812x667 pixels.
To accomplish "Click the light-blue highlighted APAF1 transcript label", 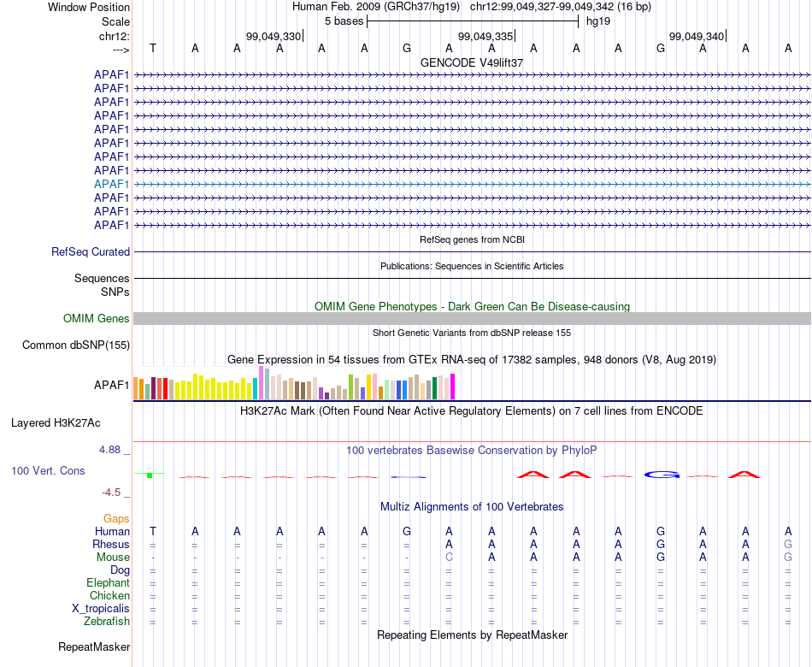I will [x=111, y=184].
